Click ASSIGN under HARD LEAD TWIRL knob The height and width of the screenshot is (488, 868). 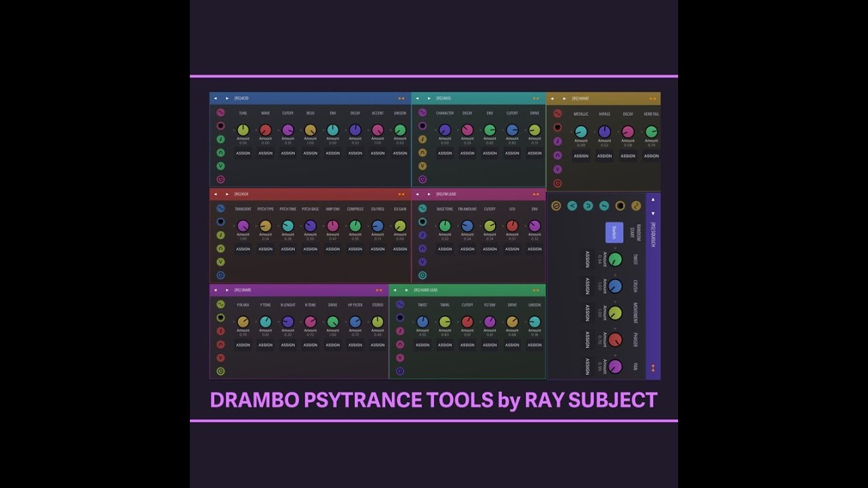click(445, 345)
